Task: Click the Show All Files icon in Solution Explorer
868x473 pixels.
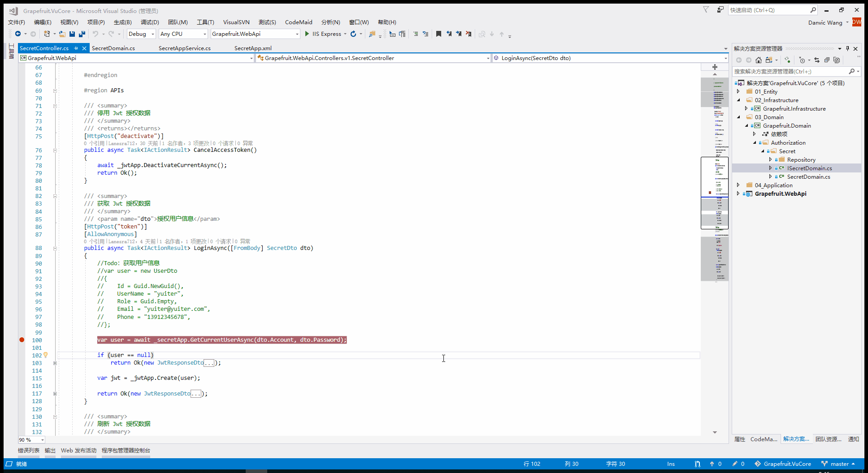Action: (x=837, y=60)
